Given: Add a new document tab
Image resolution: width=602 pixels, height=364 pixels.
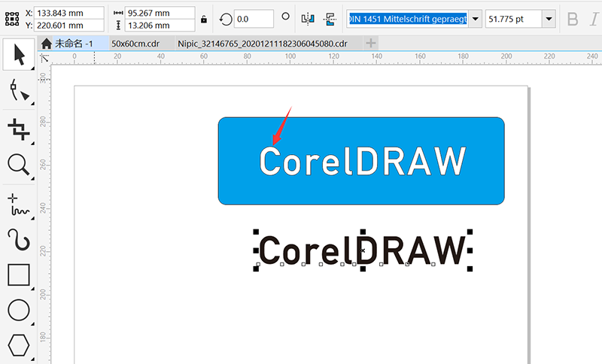Looking at the screenshot, I should [x=370, y=44].
